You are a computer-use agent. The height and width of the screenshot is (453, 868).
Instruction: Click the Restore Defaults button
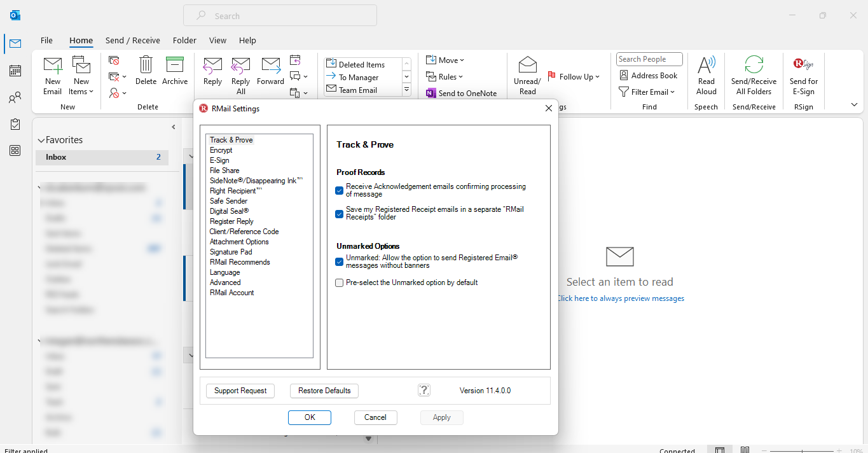pyautogui.click(x=324, y=391)
